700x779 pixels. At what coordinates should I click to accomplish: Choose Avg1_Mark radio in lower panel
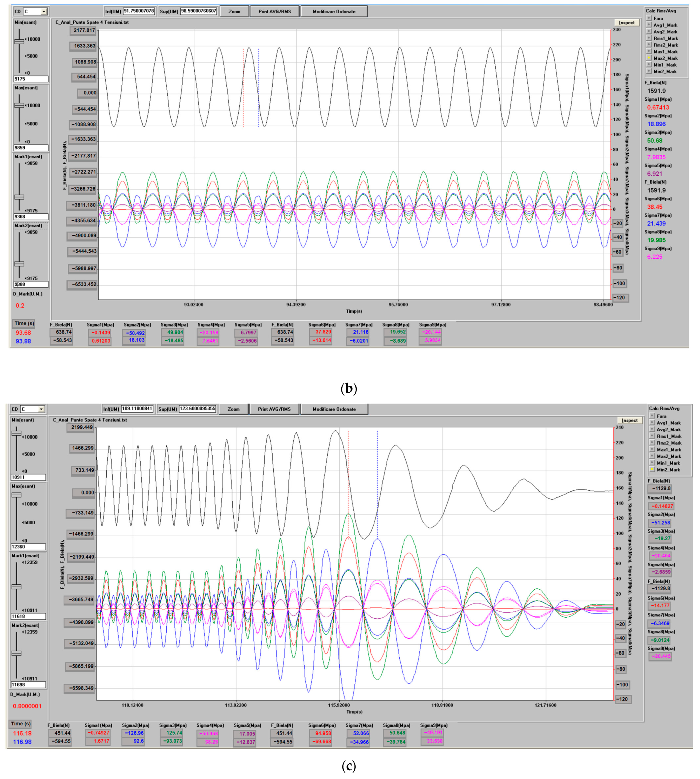click(x=652, y=423)
